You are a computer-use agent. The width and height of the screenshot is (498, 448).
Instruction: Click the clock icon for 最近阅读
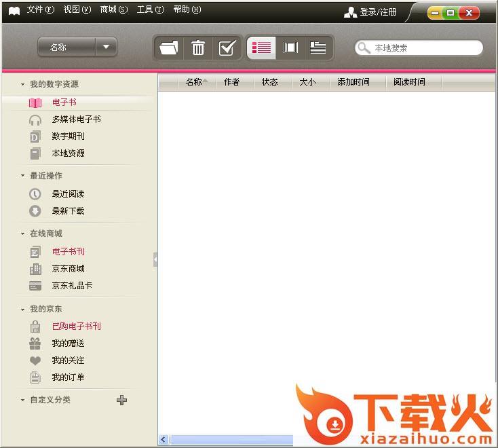(35, 194)
